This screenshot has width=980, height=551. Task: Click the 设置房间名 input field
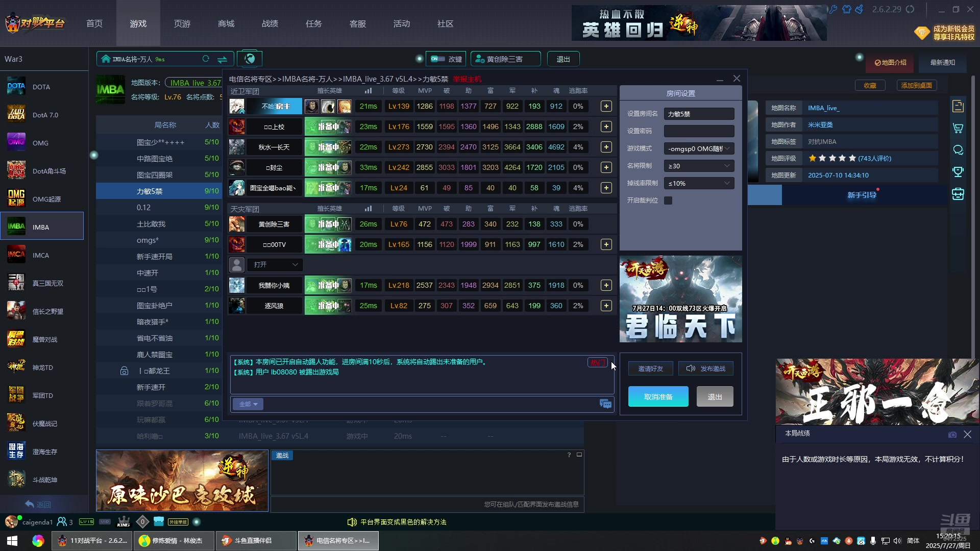coord(699,114)
